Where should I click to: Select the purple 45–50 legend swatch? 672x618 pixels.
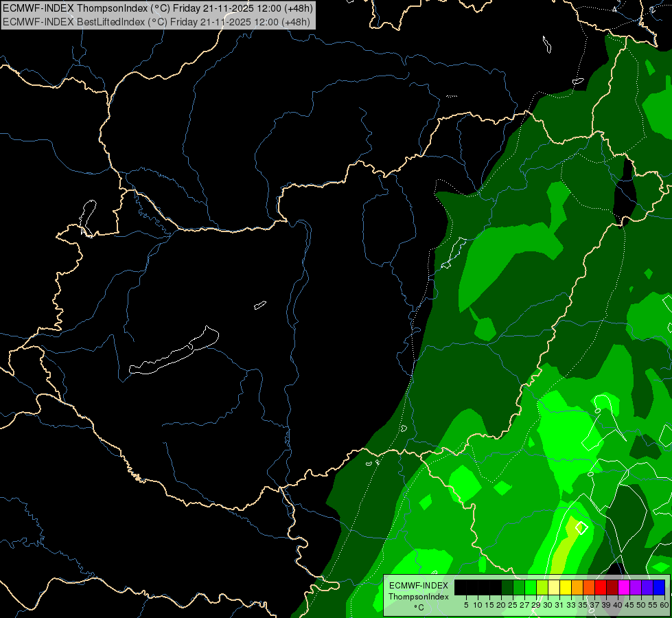(636, 587)
